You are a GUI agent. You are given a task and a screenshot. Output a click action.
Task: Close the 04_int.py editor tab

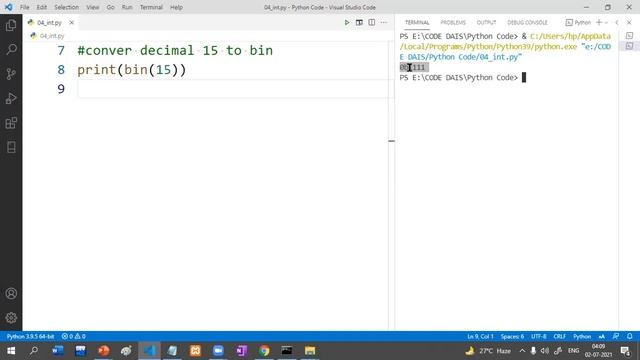71,22
